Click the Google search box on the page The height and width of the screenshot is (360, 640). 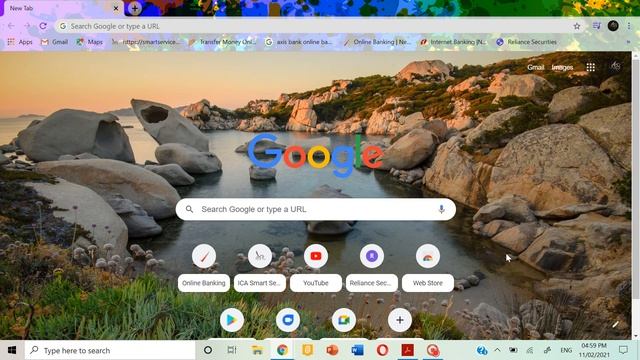pos(316,209)
